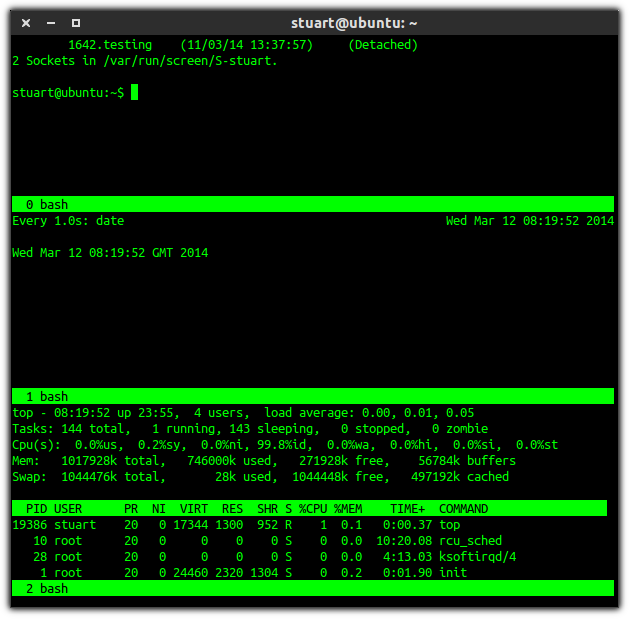Click the stuart@ubuntu: ~ window title

[354, 23]
